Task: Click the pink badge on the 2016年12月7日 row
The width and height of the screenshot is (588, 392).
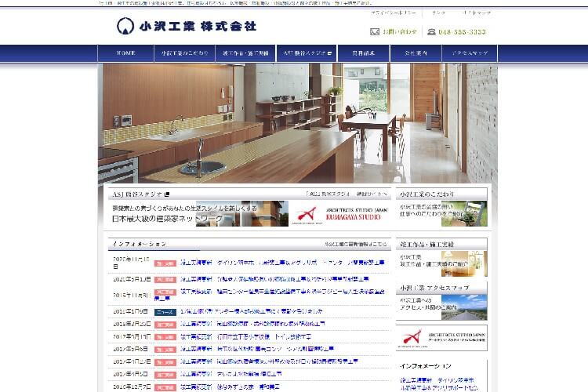Action: (165, 387)
